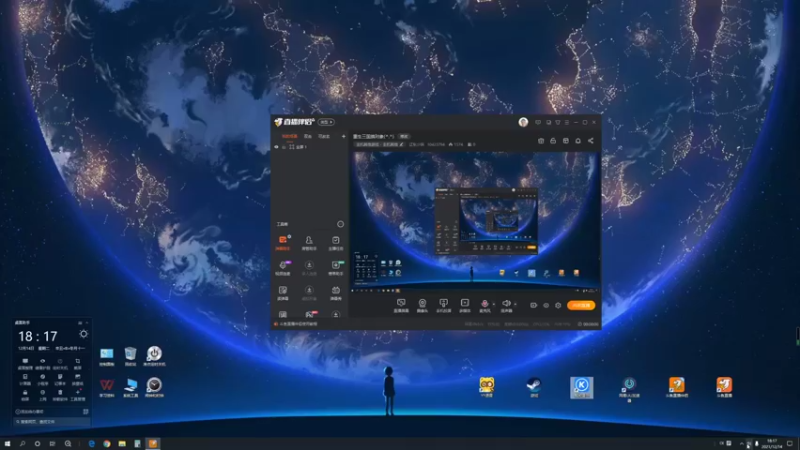
Task: Toggle the eye visibility of the scene source
Action: click(277, 147)
